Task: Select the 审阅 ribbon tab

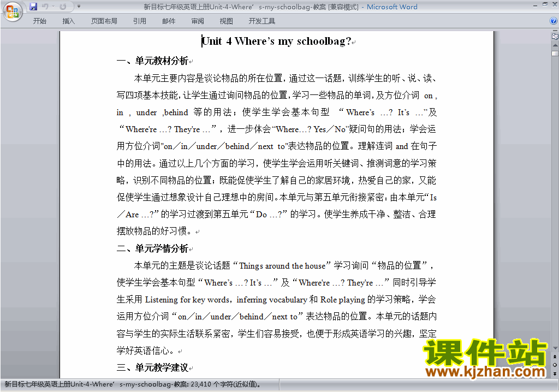Action: point(198,21)
